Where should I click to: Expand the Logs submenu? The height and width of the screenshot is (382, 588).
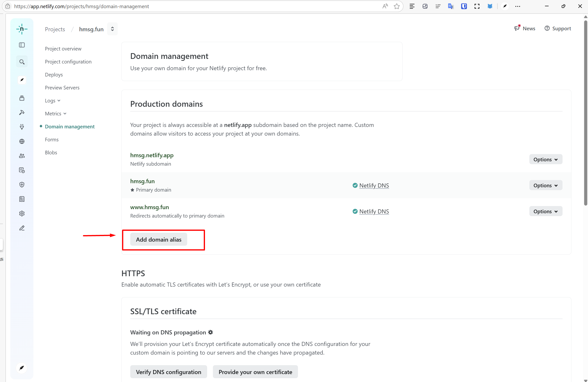coord(53,101)
